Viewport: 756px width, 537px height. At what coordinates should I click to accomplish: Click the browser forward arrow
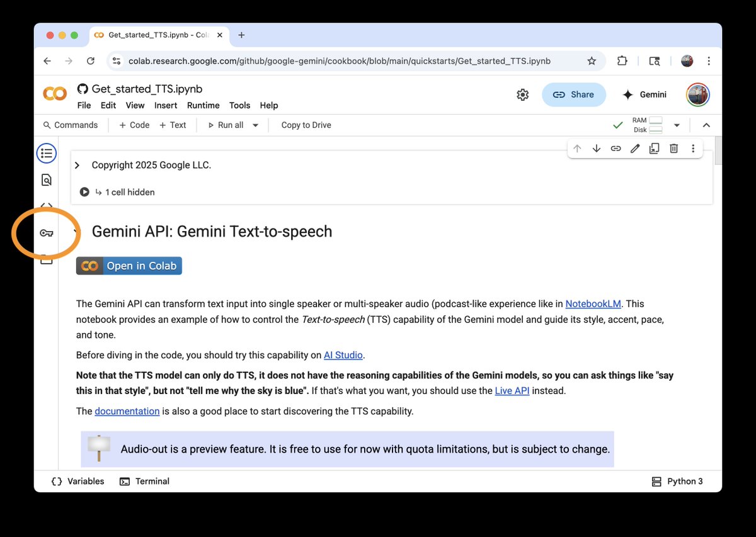pos(69,61)
